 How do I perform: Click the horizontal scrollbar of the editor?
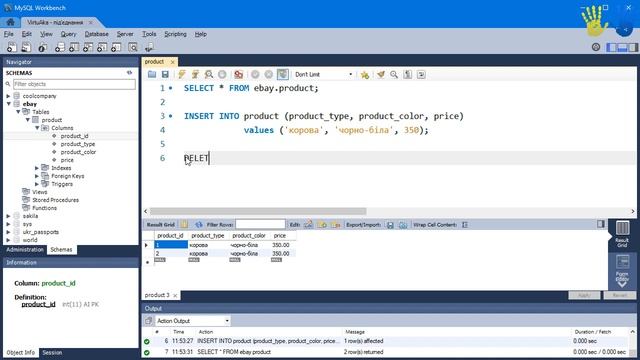click(x=258, y=211)
